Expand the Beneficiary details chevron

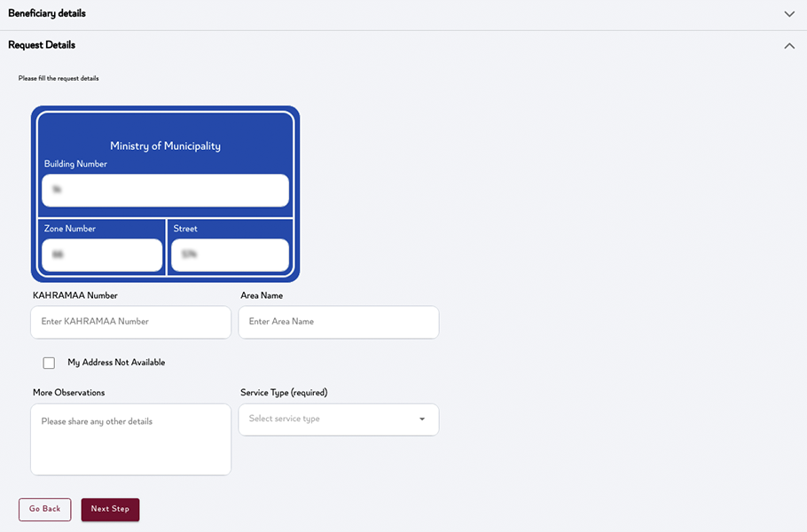789,14
